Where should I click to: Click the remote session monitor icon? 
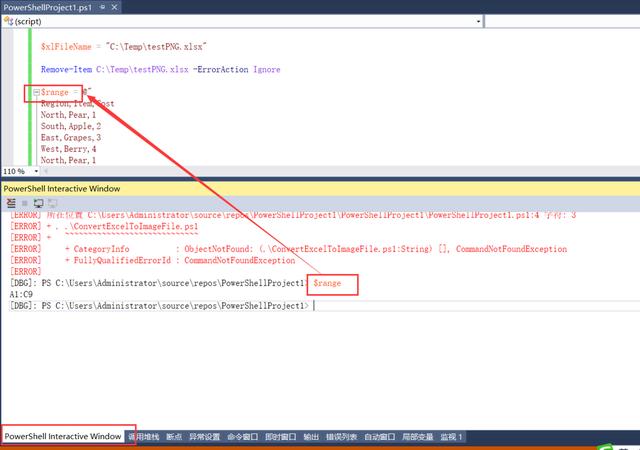[38, 203]
